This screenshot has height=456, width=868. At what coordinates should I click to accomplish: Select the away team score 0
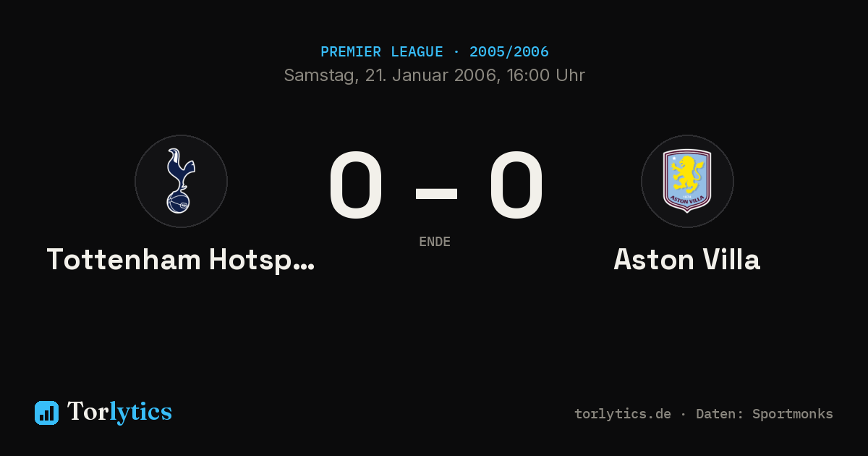[x=516, y=185]
